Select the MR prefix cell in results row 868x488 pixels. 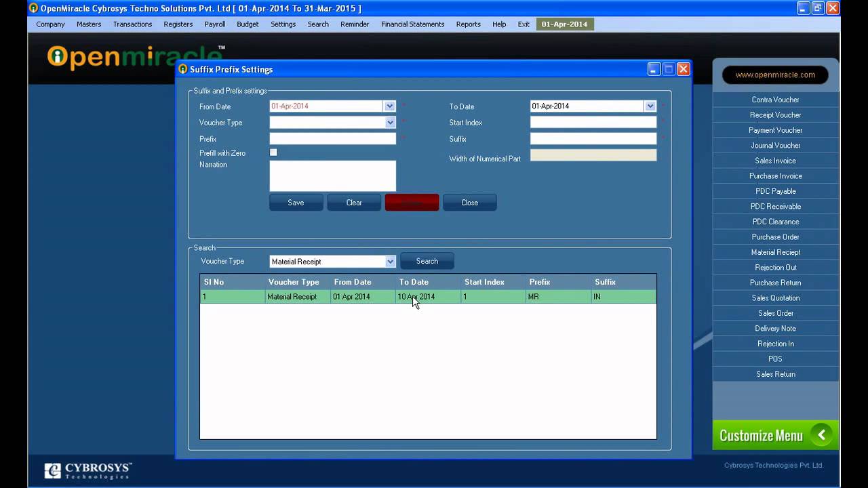(x=559, y=297)
